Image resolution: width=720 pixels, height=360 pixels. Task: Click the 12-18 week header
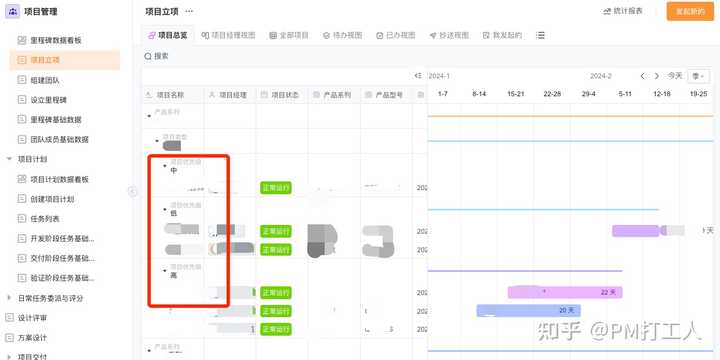[662, 94]
